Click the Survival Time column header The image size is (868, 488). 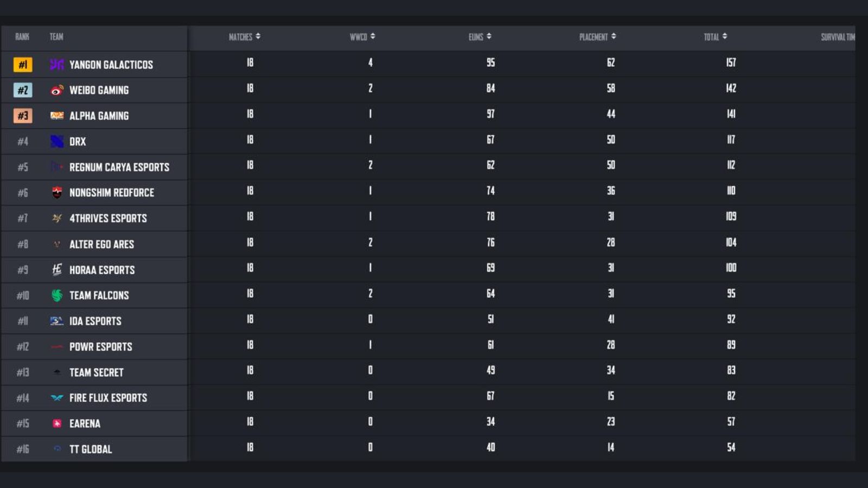click(x=838, y=37)
